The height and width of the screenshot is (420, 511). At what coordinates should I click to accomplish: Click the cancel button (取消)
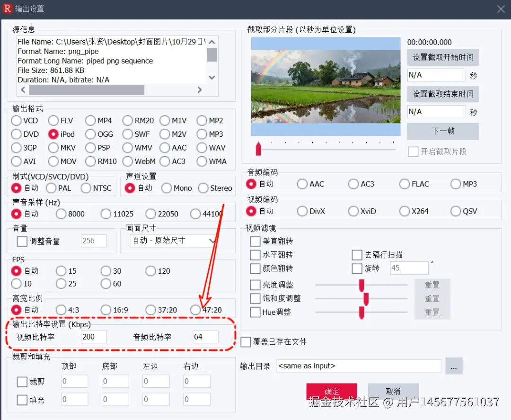coord(393,391)
